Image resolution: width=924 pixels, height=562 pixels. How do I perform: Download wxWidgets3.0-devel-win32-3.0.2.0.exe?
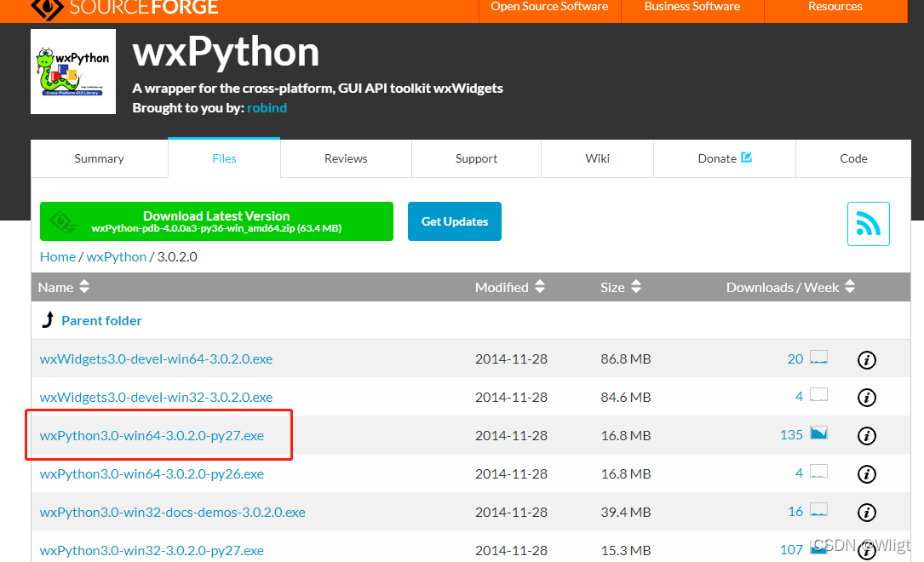click(156, 397)
